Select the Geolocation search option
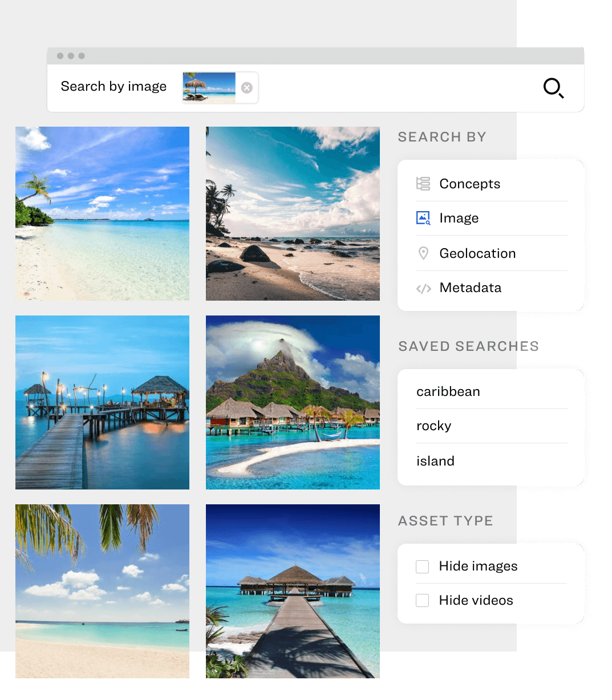The width and height of the screenshot is (612, 700). (x=477, y=253)
